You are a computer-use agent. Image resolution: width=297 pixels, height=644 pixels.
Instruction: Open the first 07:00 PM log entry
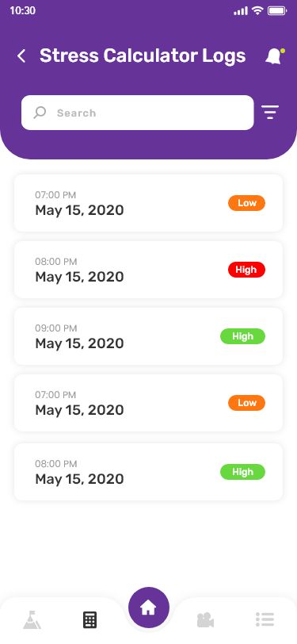[149, 203]
